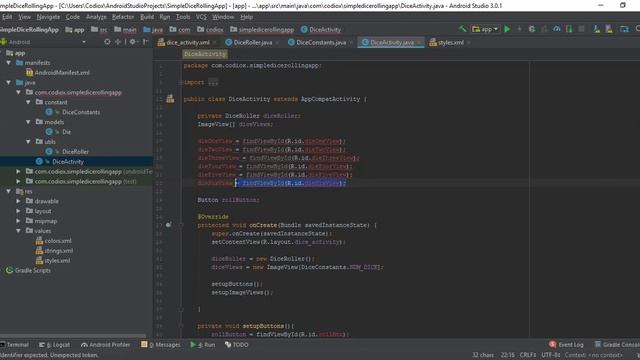This screenshot has height=360, width=640.
Task: Close the DiceActivity.java tab
Action: pyautogui.click(x=419, y=42)
